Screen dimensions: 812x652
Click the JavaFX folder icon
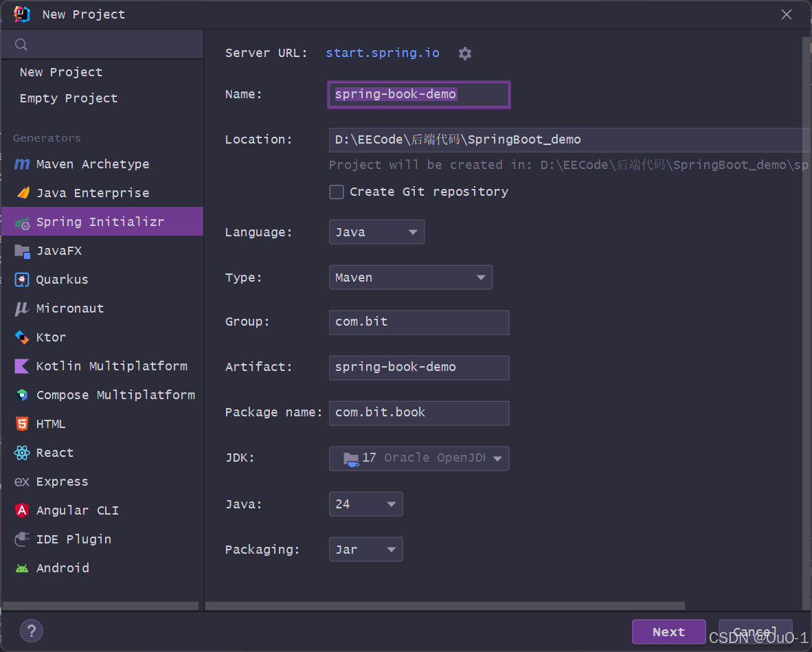(22, 251)
